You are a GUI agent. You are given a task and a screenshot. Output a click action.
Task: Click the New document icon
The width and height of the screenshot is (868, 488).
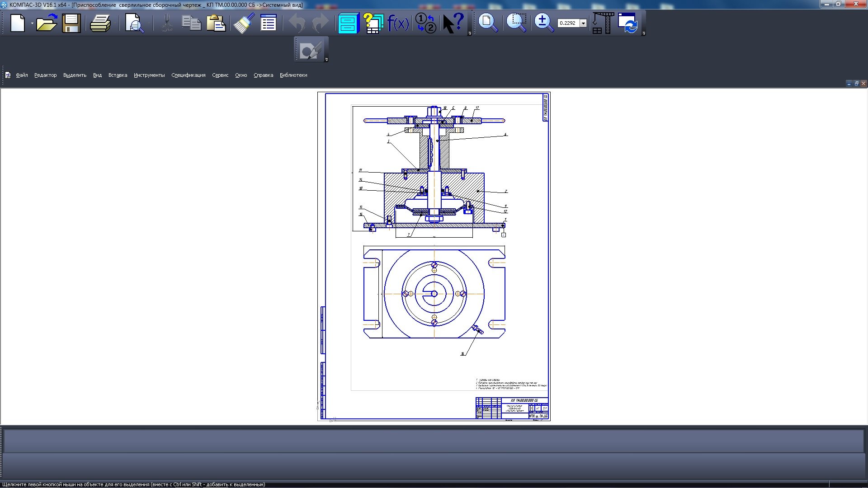18,23
